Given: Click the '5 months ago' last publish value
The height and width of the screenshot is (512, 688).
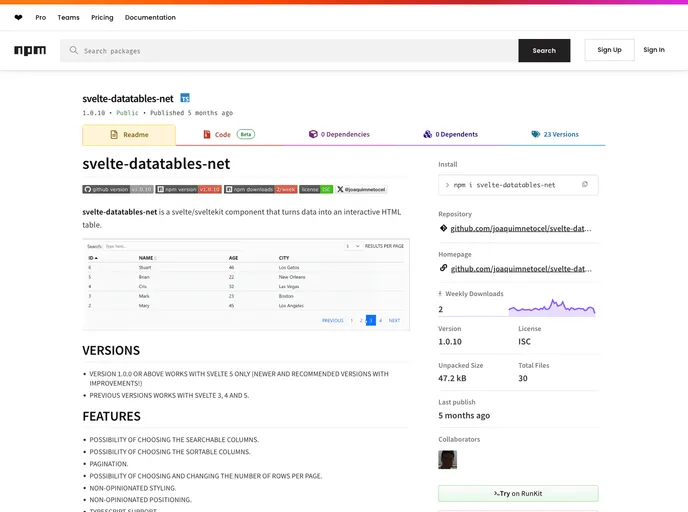Looking at the screenshot, I should (464, 415).
